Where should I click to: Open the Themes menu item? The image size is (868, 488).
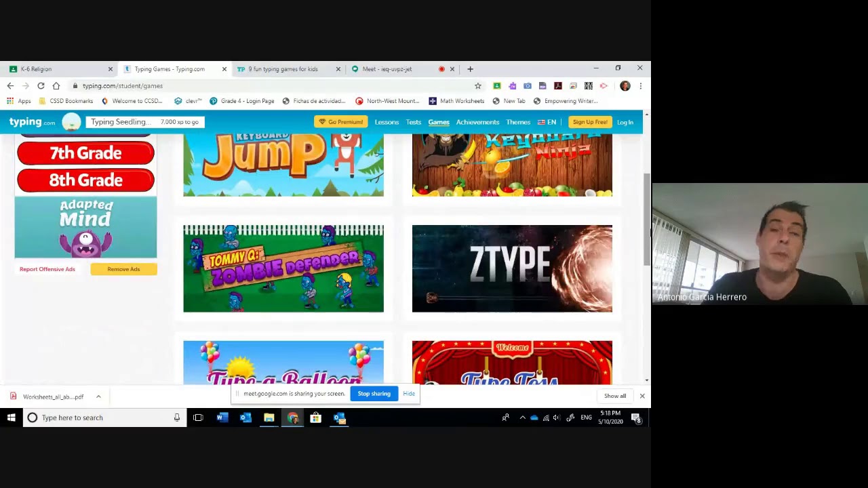point(518,122)
